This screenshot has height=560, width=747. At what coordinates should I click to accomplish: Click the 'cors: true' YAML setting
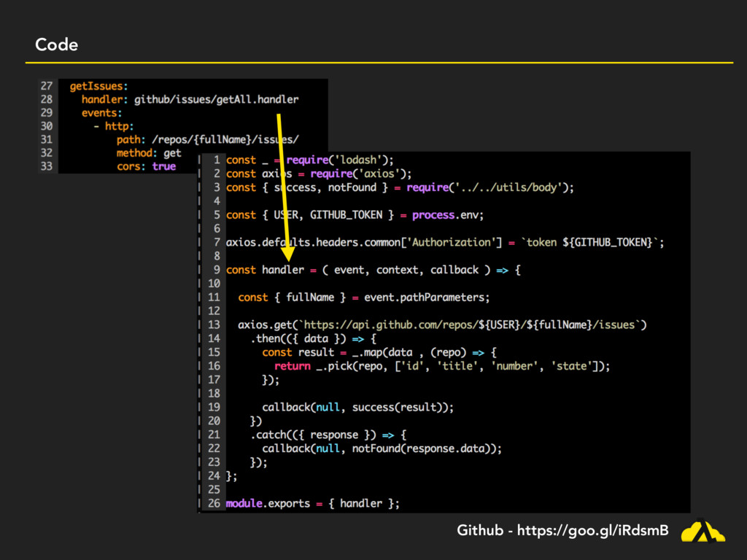pos(146,166)
